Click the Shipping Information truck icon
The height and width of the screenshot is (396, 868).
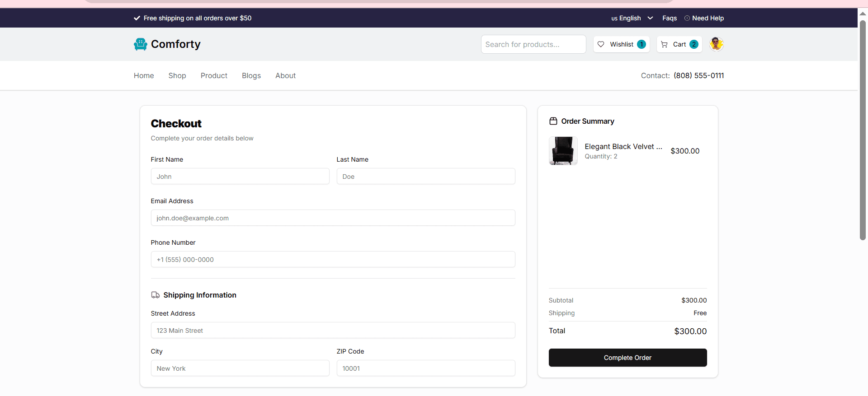pyautogui.click(x=156, y=295)
